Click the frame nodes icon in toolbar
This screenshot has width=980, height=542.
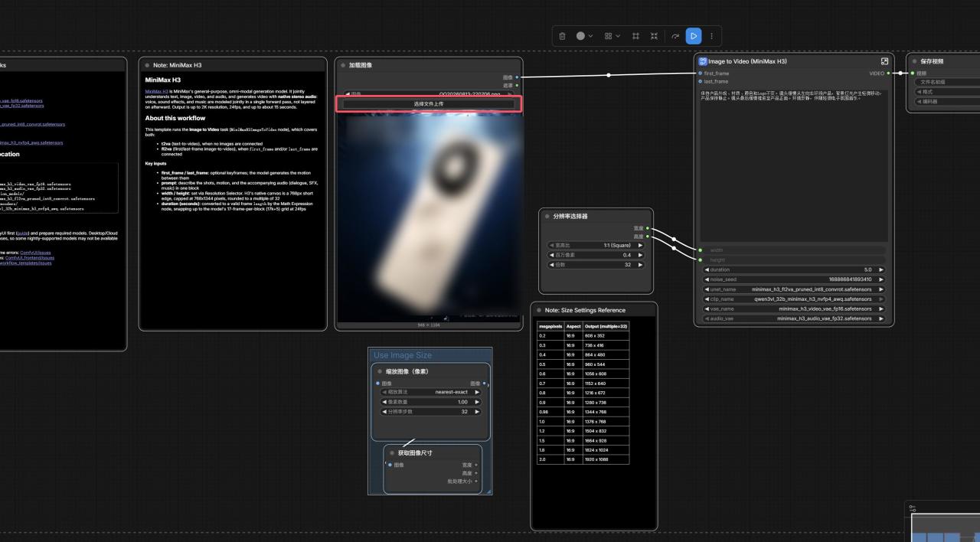coord(635,36)
